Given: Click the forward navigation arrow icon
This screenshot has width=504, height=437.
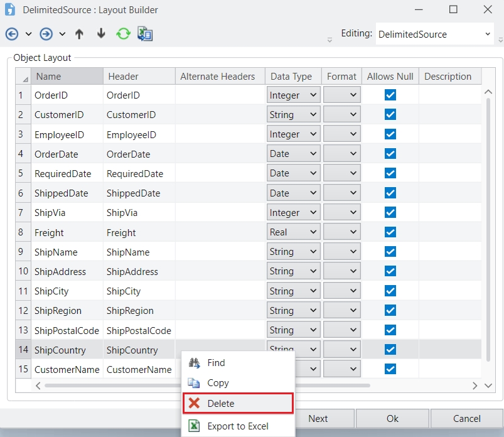Looking at the screenshot, I should coord(46,34).
